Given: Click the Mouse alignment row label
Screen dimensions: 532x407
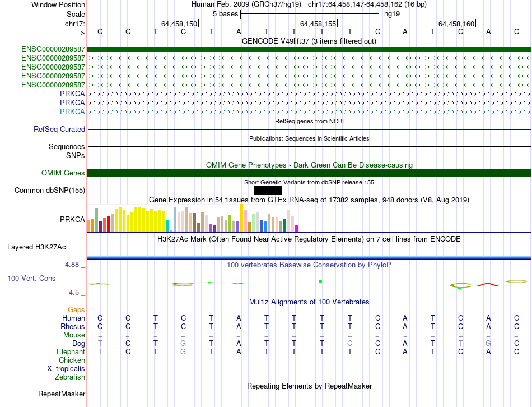Looking at the screenshot, I should pos(74,335).
